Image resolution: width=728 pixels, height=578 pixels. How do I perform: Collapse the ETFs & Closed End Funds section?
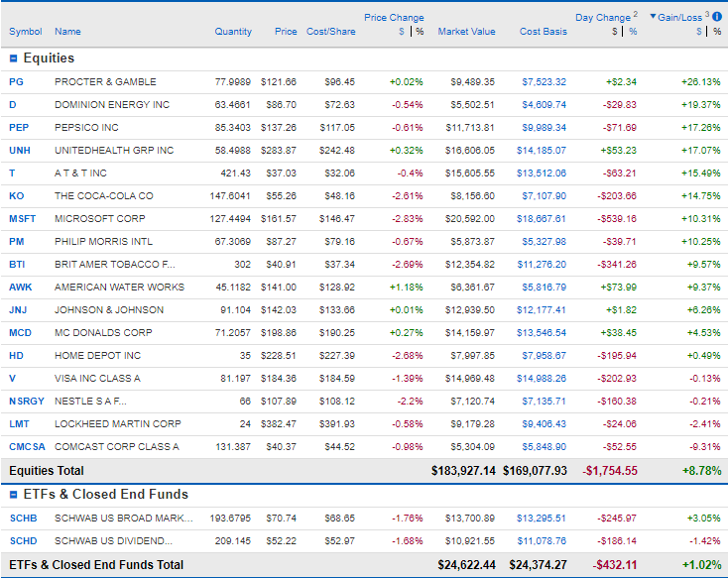tap(14, 495)
